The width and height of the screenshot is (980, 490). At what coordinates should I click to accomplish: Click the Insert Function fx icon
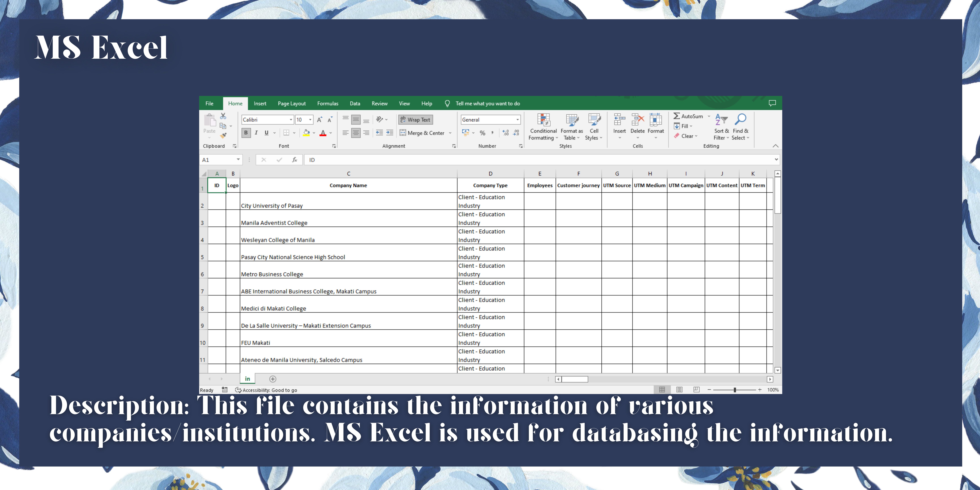[294, 160]
